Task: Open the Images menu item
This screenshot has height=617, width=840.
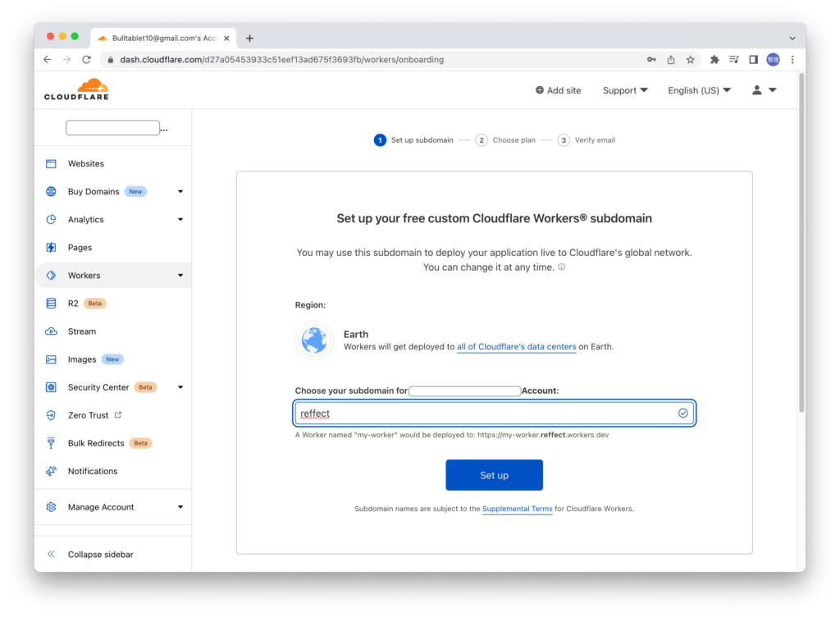Action: [82, 359]
